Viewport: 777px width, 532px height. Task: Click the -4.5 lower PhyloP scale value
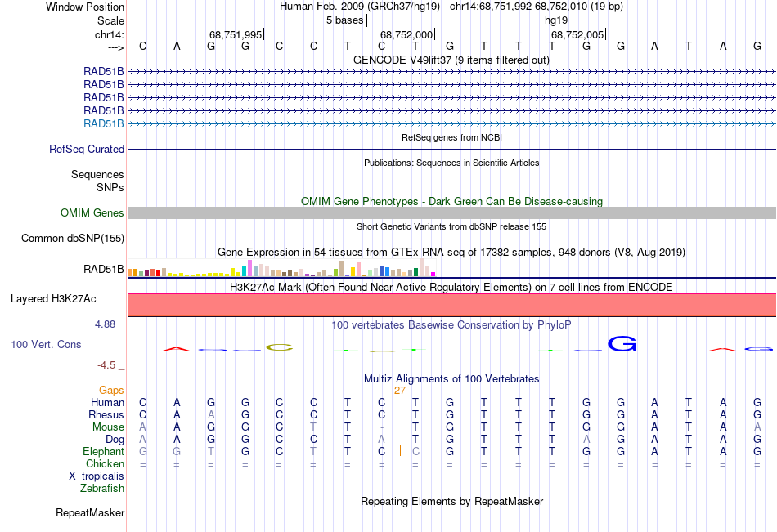106,365
